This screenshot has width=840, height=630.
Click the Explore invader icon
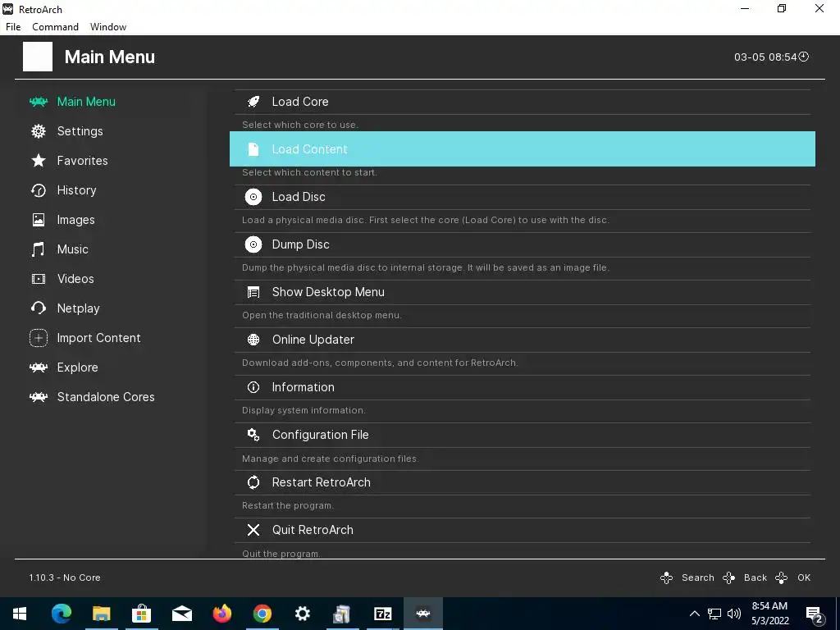pyautogui.click(x=39, y=367)
